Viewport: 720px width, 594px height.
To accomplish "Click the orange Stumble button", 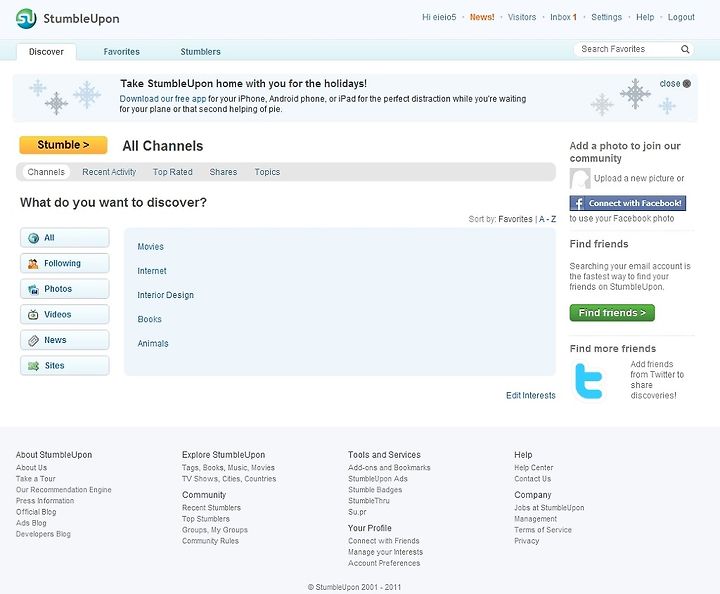I will click(x=63, y=145).
